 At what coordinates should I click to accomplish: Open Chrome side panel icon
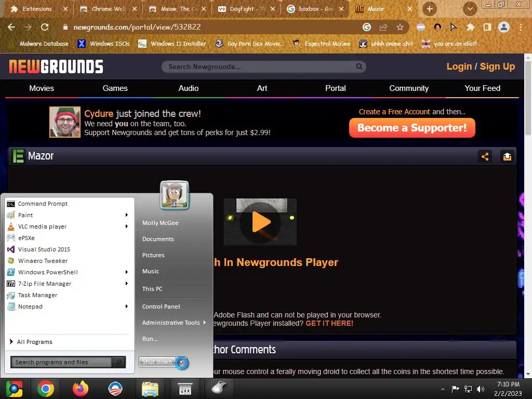tap(487, 27)
